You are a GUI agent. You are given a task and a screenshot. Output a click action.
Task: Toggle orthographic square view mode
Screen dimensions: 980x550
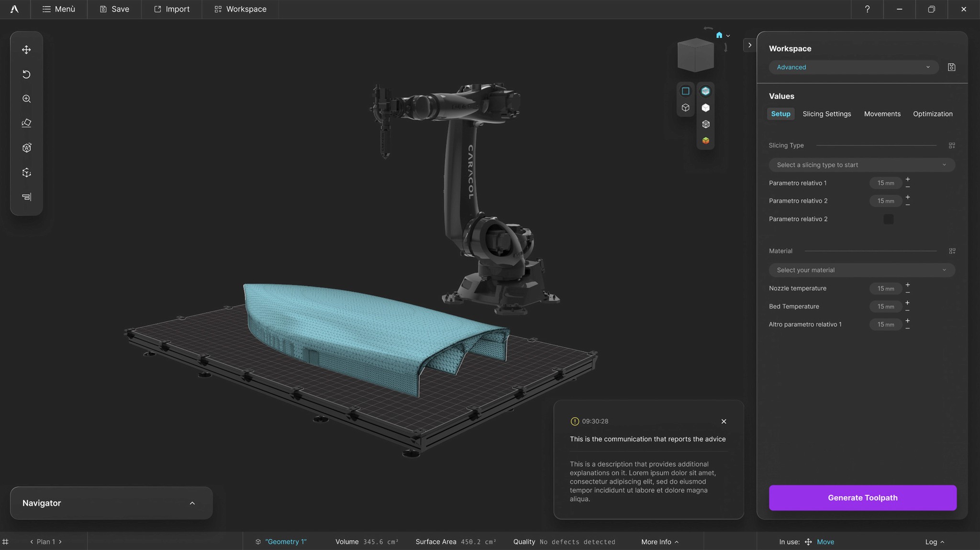tap(685, 91)
